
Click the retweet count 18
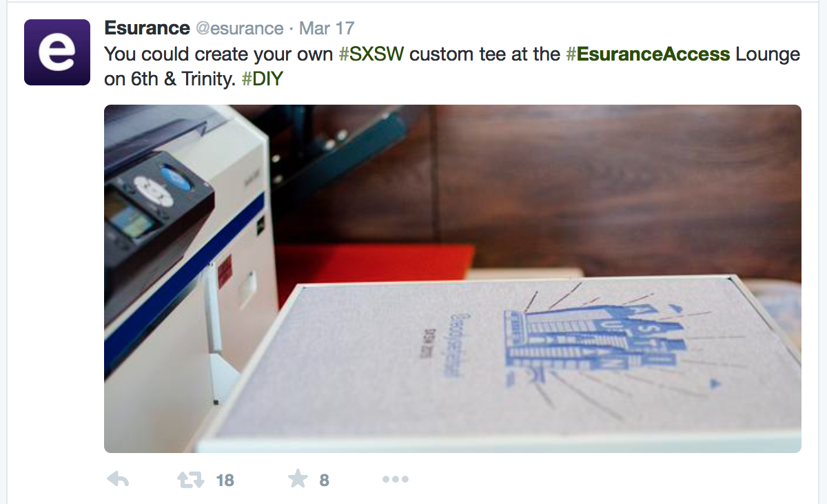pos(225,480)
